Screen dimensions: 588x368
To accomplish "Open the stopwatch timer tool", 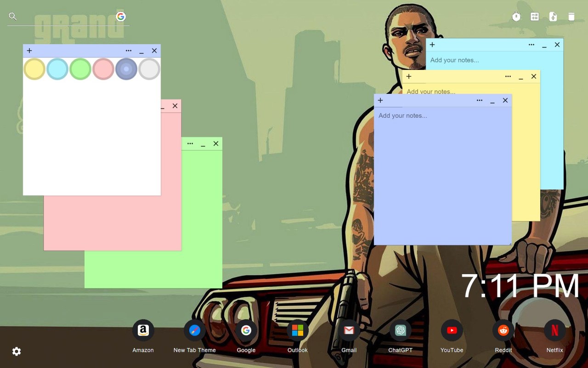I will [x=516, y=17].
